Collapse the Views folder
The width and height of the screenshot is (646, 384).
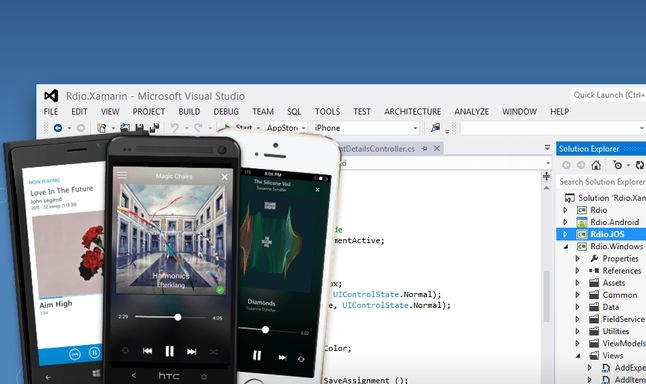[578, 356]
